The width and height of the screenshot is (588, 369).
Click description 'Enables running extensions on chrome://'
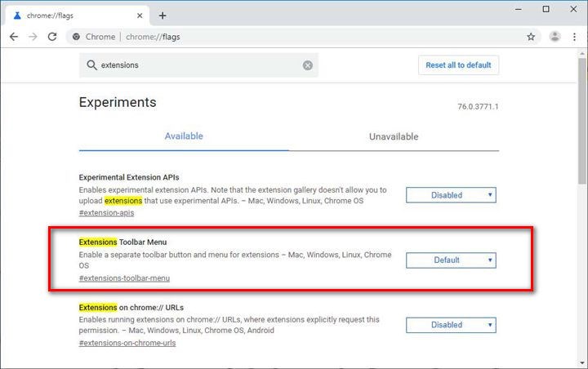pyautogui.click(x=229, y=325)
